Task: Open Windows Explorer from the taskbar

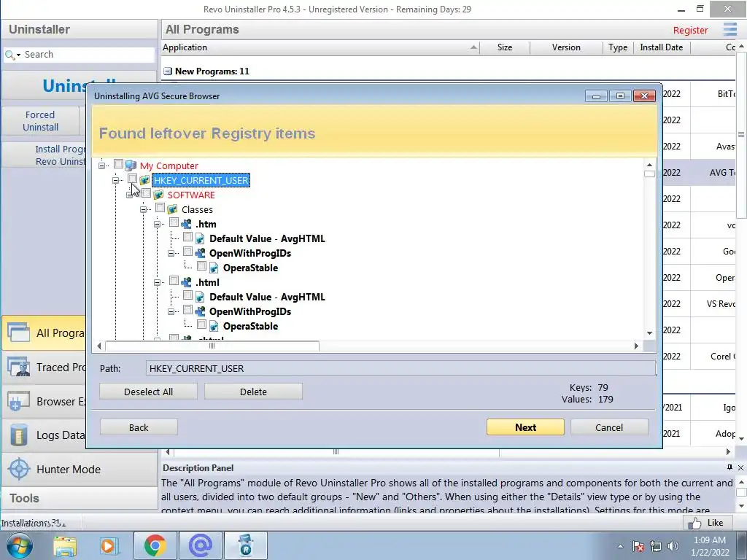Action: [65, 546]
